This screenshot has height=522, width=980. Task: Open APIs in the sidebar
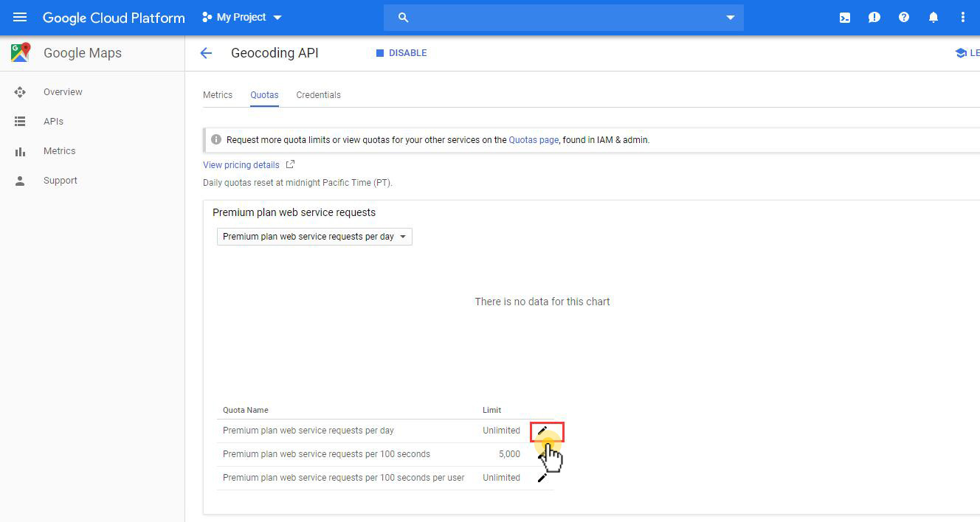[53, 122]
